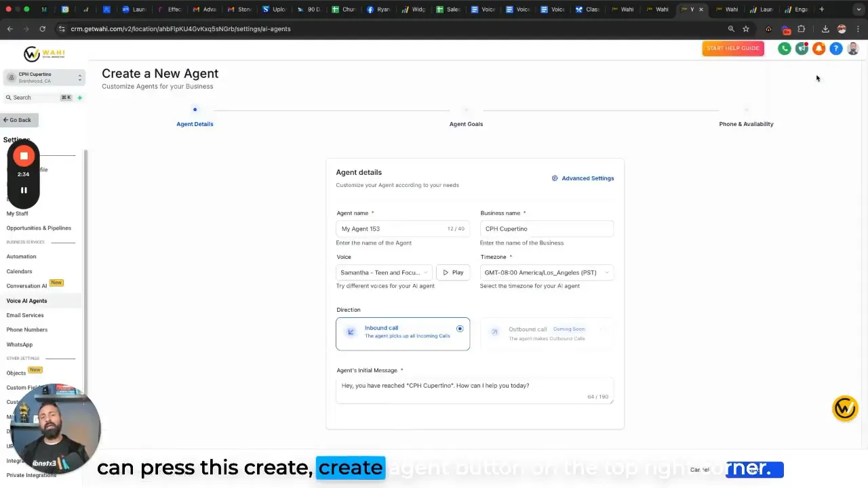
Task: Click the browser back arrow
Action: [9, 29]
